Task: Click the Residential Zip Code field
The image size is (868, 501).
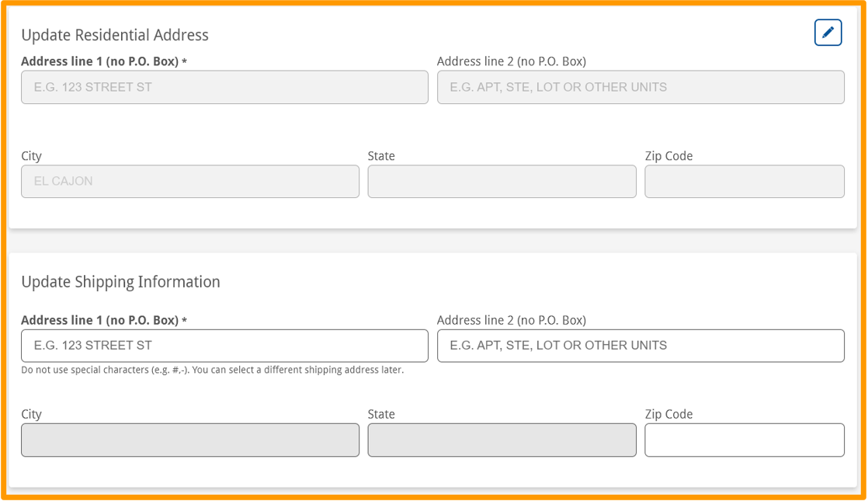Action: 744,181
